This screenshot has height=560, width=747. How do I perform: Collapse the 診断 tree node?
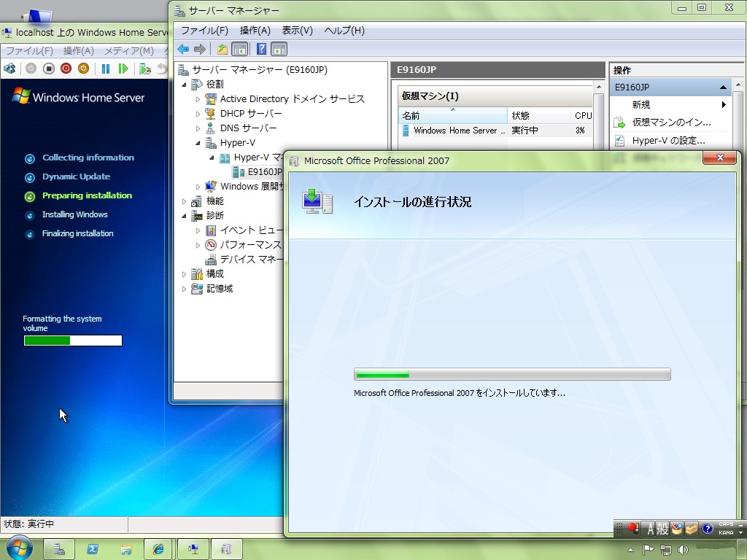click(185, 216)
